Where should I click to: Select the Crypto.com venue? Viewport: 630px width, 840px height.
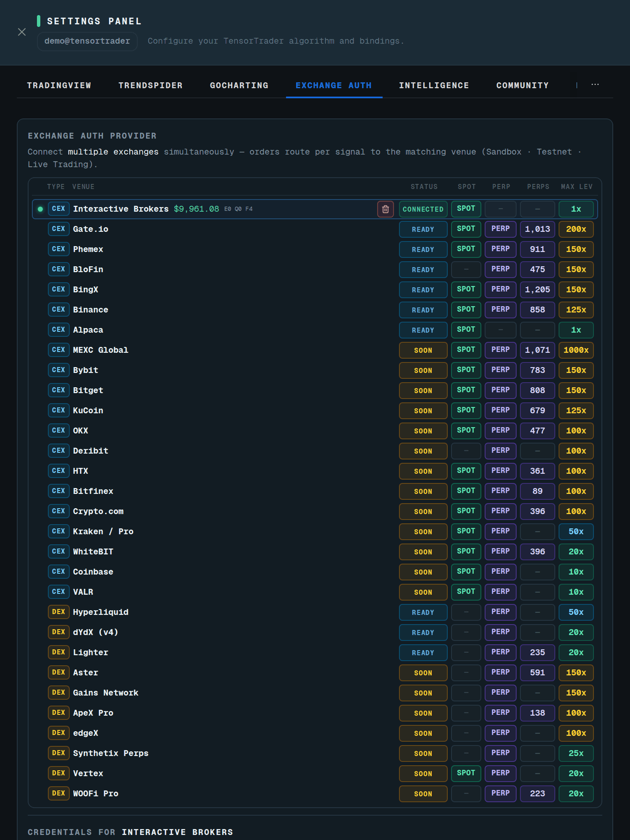pyautogui.click(x=315, y=512)
